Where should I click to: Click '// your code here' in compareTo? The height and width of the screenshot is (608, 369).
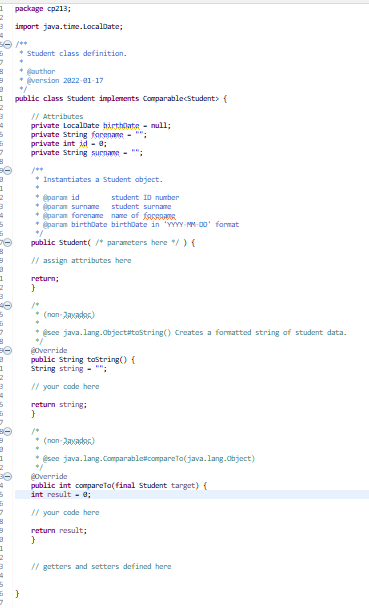click(65, 513)
